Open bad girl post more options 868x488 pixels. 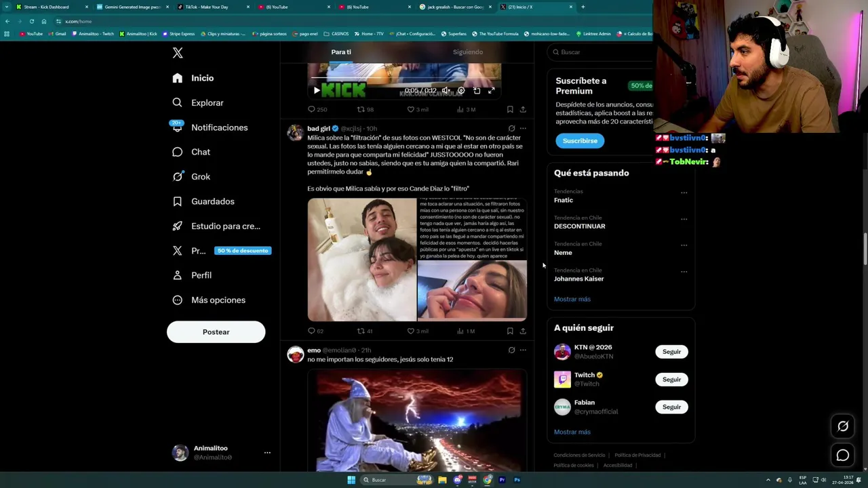point(523,128)
